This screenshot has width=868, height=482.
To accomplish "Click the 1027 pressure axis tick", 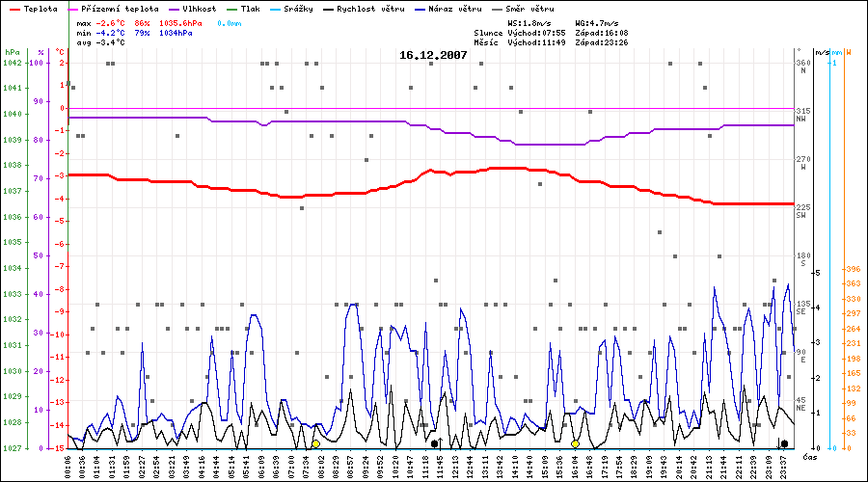I will [13, 448].
